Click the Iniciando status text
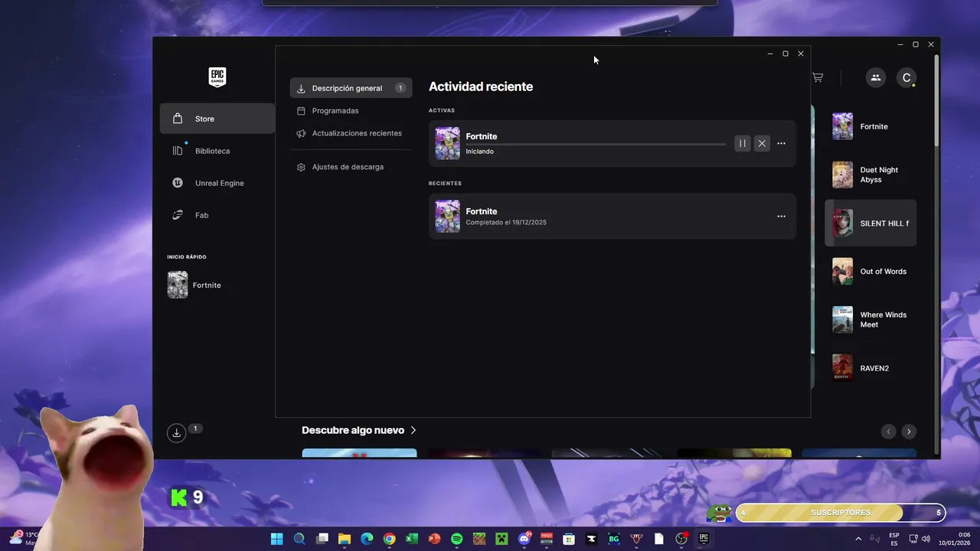Viewport: 980px width, 551px height. [480, 152]
